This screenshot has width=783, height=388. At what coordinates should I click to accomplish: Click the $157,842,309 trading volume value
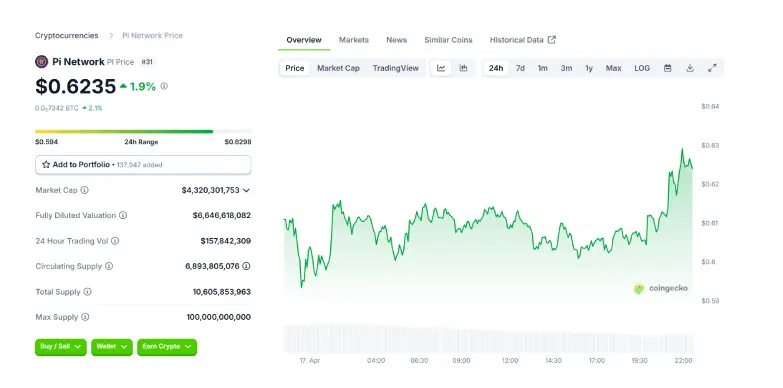[x=226, y=241]
